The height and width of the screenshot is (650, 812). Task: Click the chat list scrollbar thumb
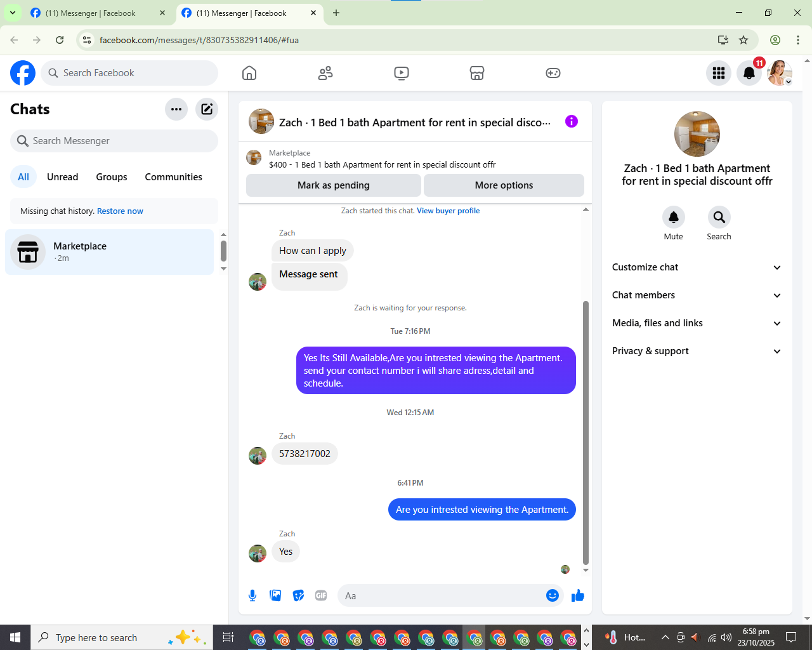coord(223,250)
